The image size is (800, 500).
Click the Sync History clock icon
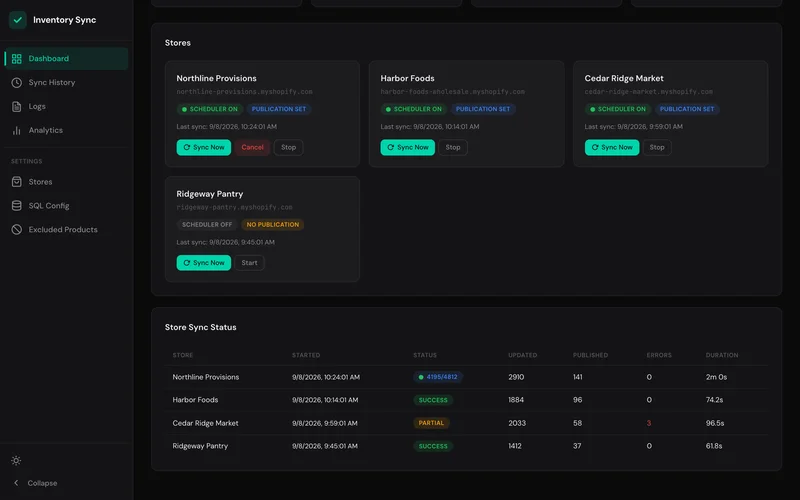tap(16, 83)
